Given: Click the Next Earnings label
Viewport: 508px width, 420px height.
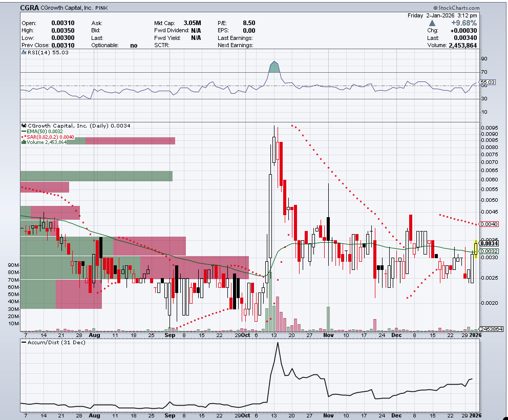Looking at the screenshot, I should tap(236, 46).
